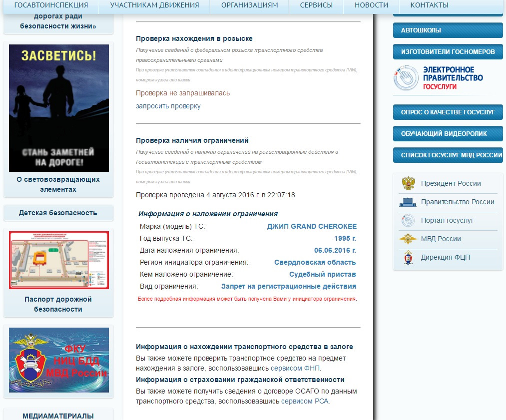Click the Дирекция ФЦП emblem icon
Image resolution: width=506 pixels, height=420 pixels.
pyautogui.click(x=408, y=257)
